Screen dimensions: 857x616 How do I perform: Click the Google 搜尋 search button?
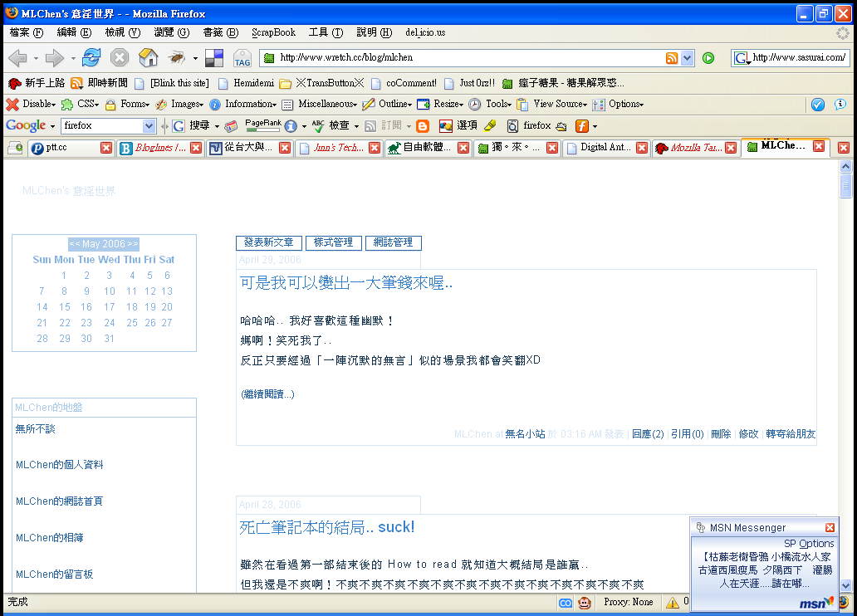191,125
